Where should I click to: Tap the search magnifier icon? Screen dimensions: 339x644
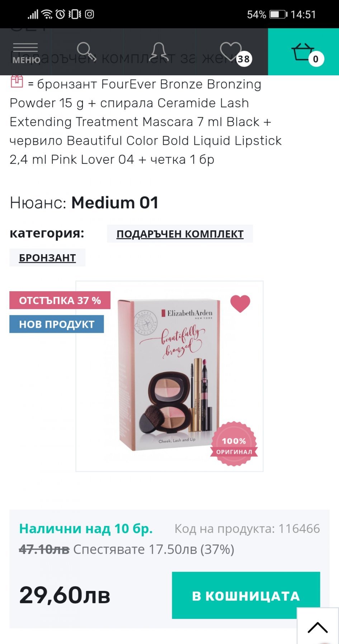[x=86, y=52]
